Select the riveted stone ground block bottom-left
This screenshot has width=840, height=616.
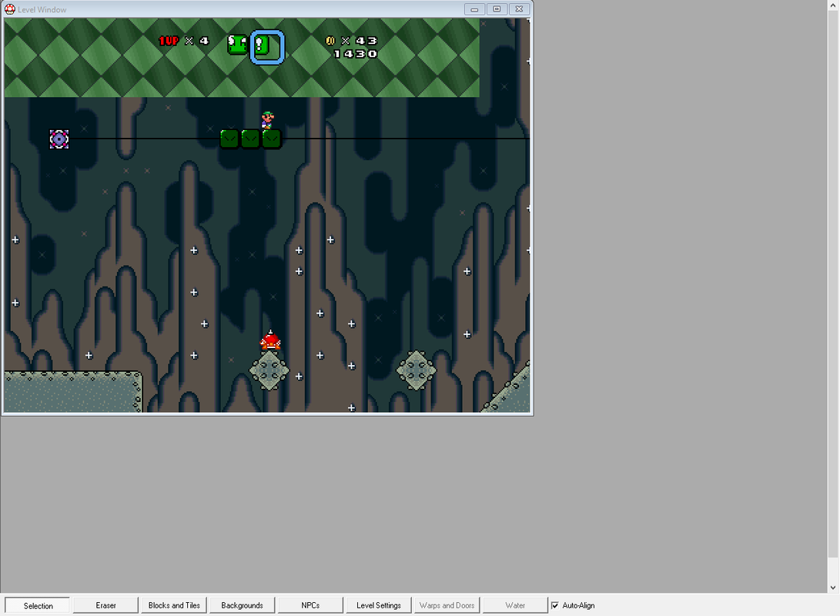pyautogui.click(x=73, y=392)
